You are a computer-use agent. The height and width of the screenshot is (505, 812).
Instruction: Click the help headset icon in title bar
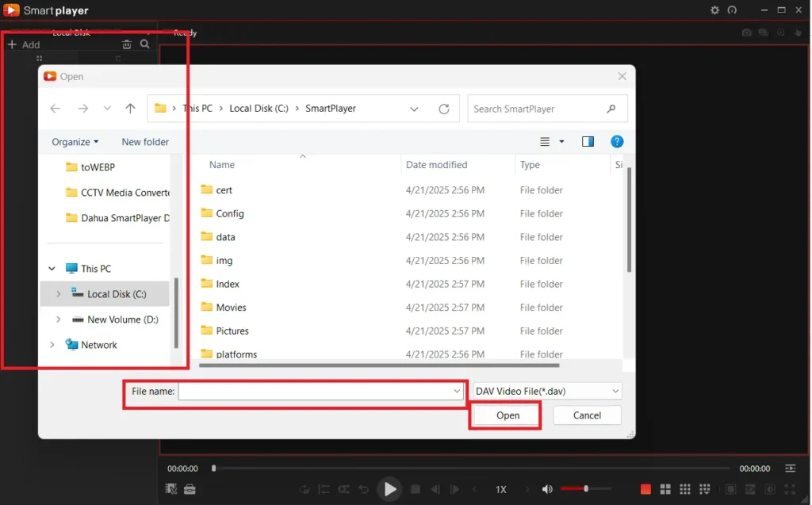pos(732,10)
